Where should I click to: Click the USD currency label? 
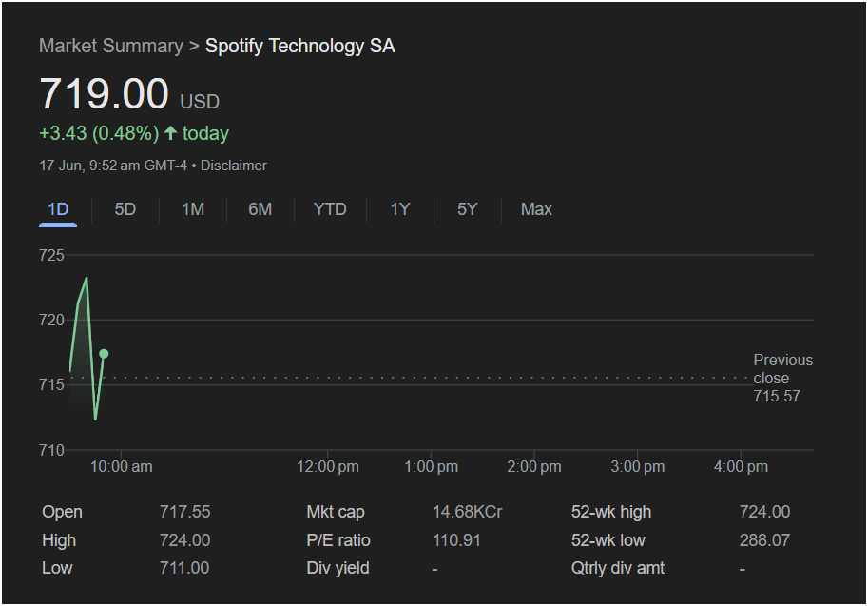[200, 102]
